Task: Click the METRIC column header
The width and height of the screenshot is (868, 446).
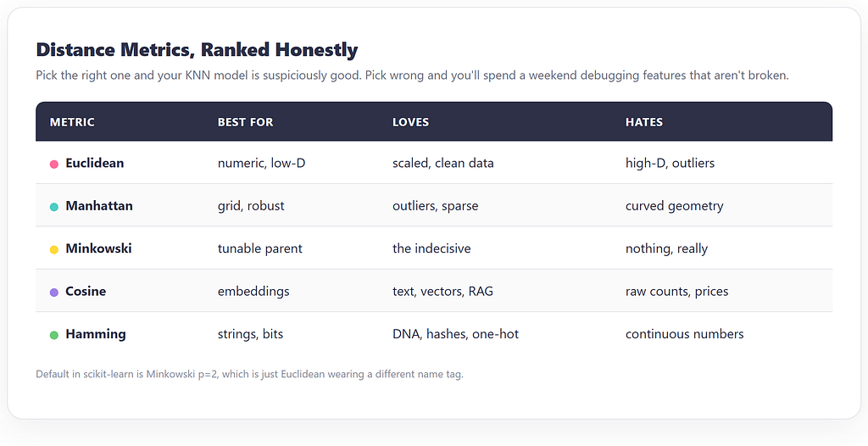Action: (72, 122)
